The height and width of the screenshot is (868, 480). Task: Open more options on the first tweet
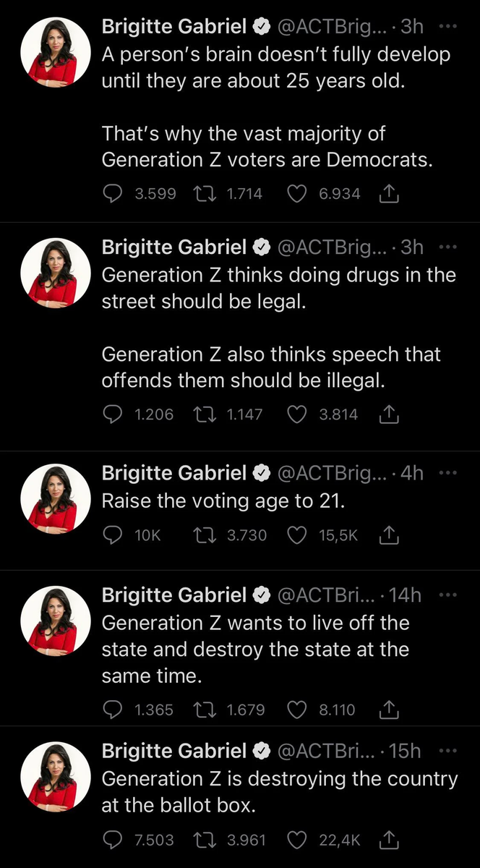point(448,26)
